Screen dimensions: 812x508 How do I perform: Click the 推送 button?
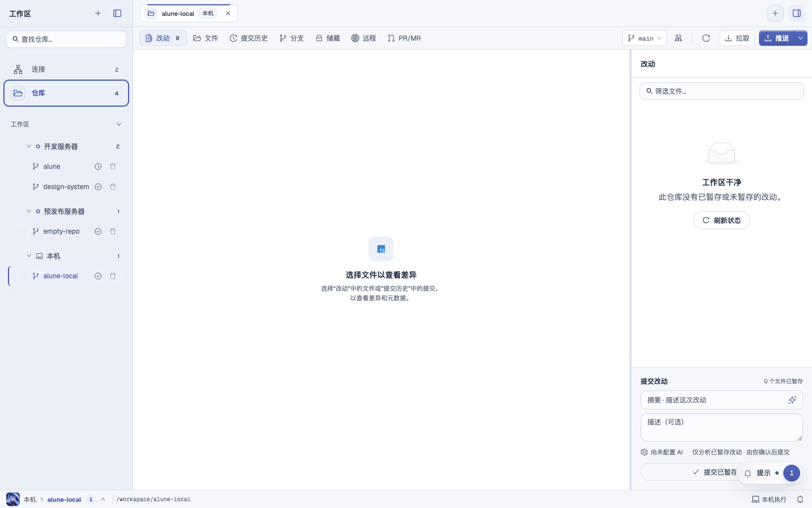click(x=776, y=38)
